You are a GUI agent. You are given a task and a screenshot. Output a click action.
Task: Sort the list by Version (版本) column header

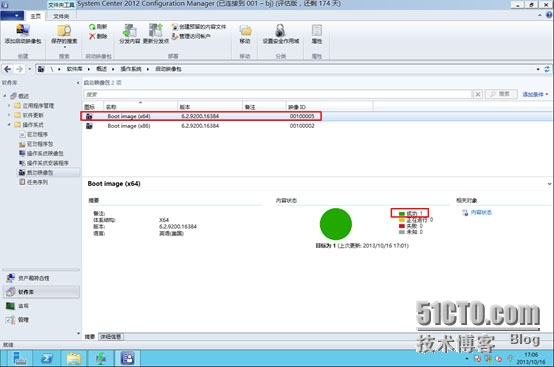pos(210,106)
